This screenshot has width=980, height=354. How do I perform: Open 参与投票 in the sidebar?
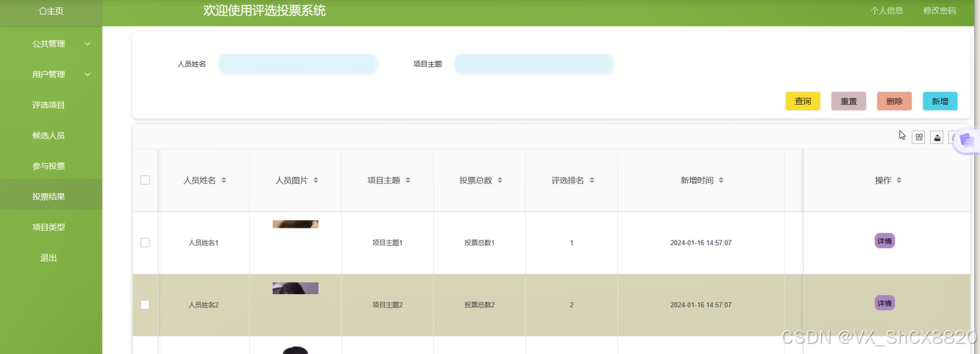[48, 165]
